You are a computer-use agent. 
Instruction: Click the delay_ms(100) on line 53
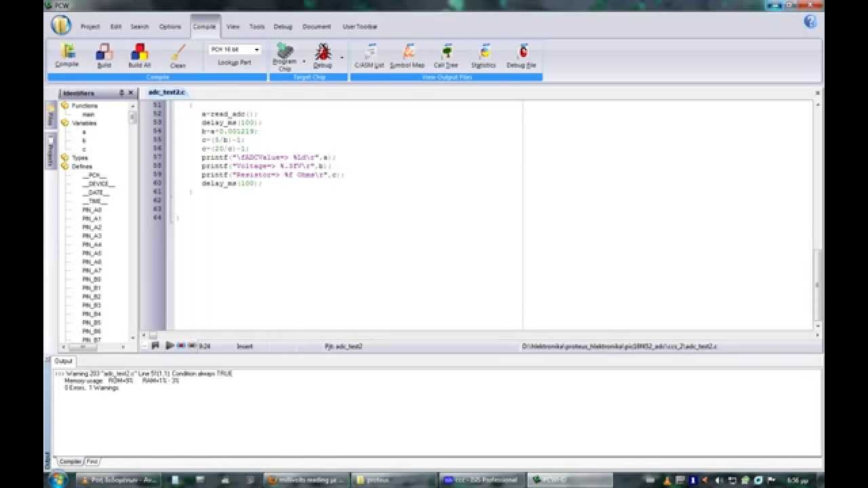(x=231, y=123)
